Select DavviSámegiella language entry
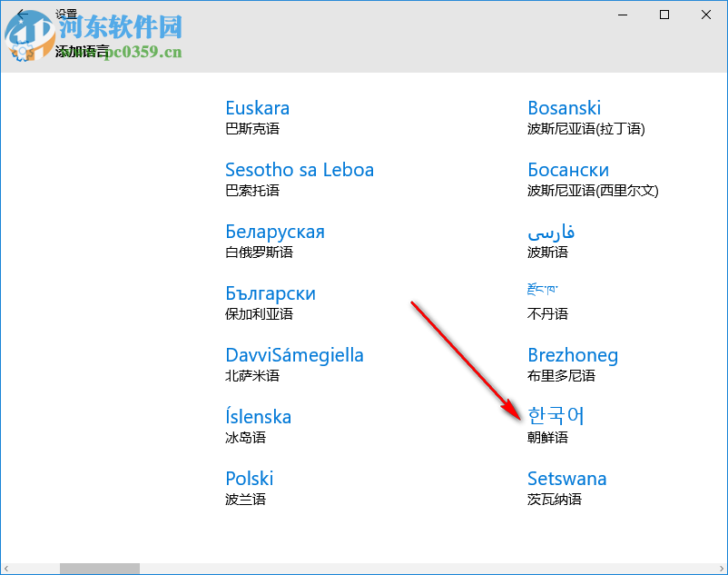 tap(294, 364)
